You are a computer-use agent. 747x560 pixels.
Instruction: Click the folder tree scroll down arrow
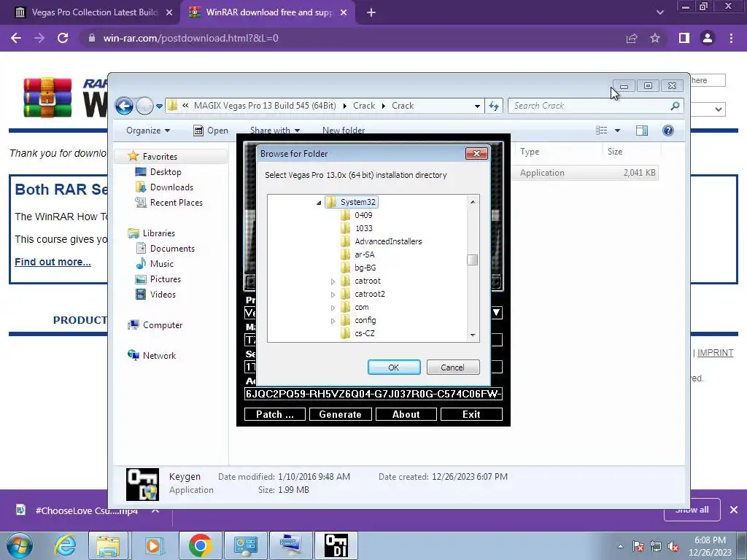pos(472,335)
